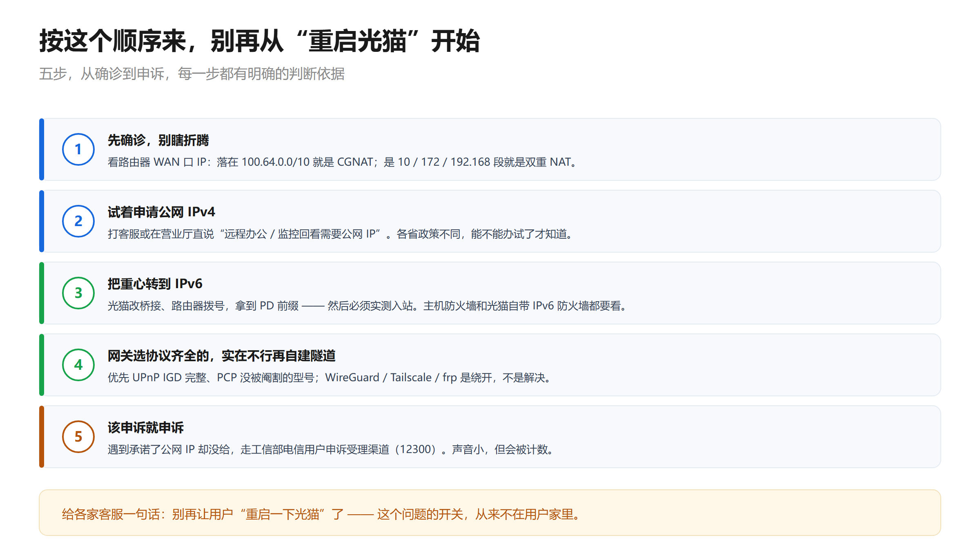Select the main title about 重启光猫
980x551 pixels.
(260, 41)
